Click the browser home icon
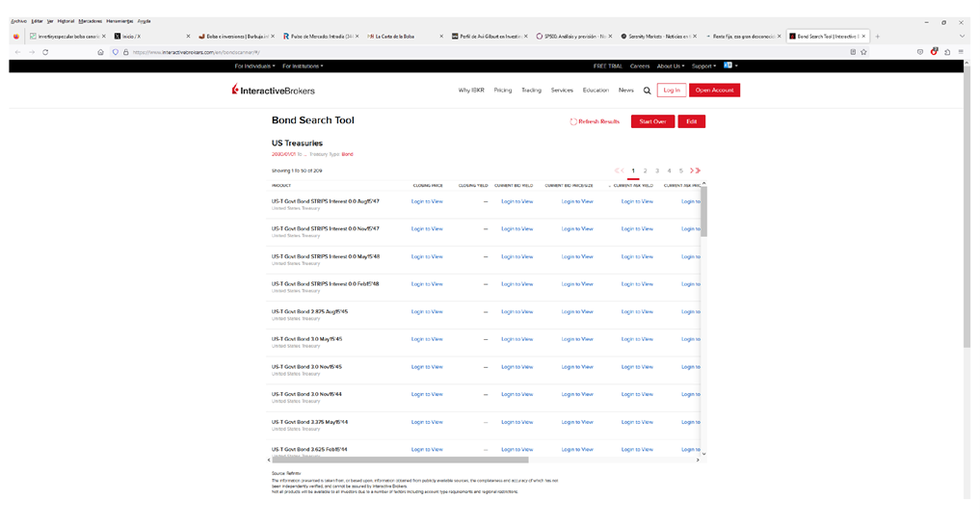 pyautogui.click(x=100, y=52)
